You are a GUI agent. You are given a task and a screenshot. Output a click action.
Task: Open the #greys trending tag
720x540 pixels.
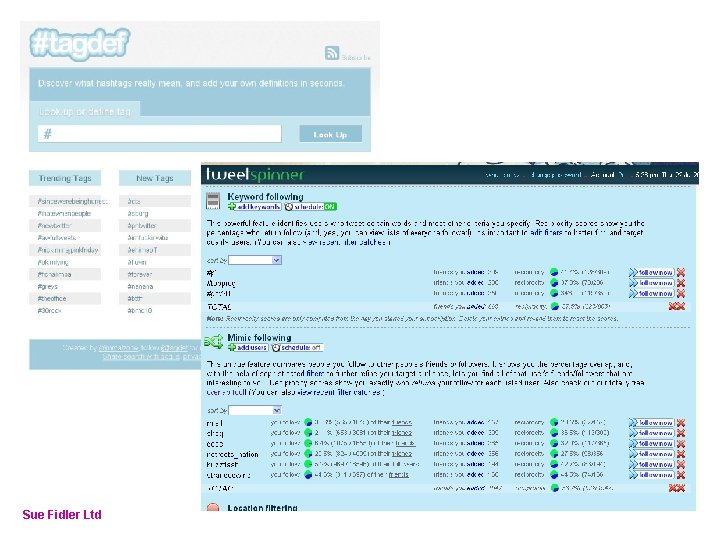pos(48,287)
